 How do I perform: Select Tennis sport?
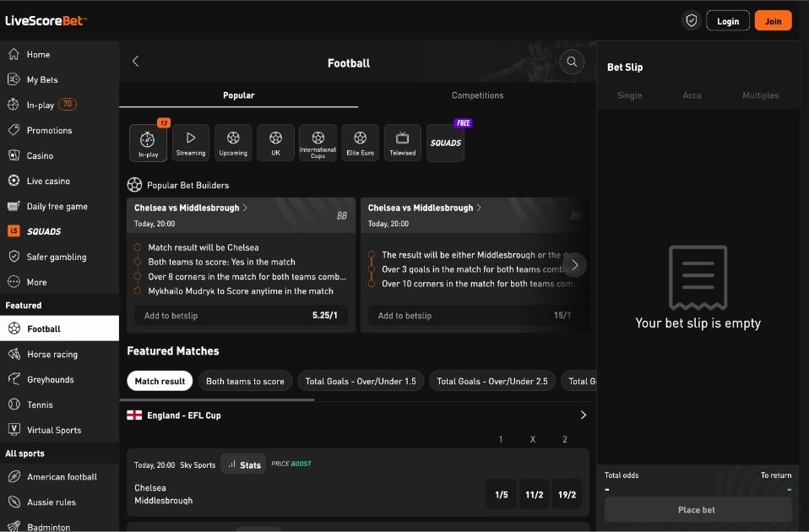(59, 404)
